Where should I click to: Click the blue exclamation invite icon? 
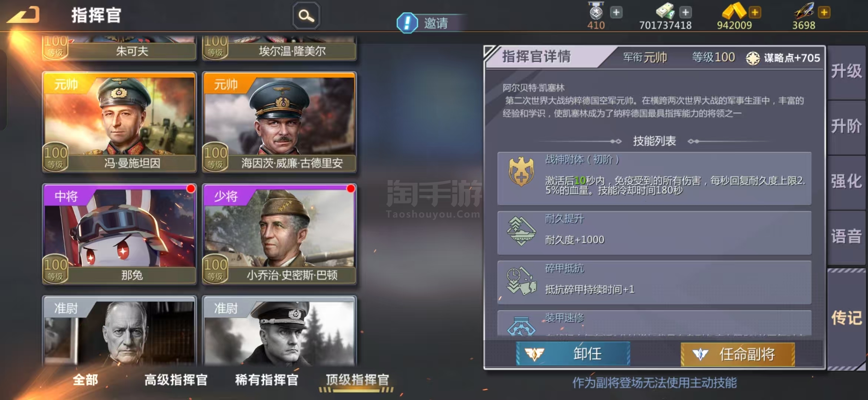(407, 23)
